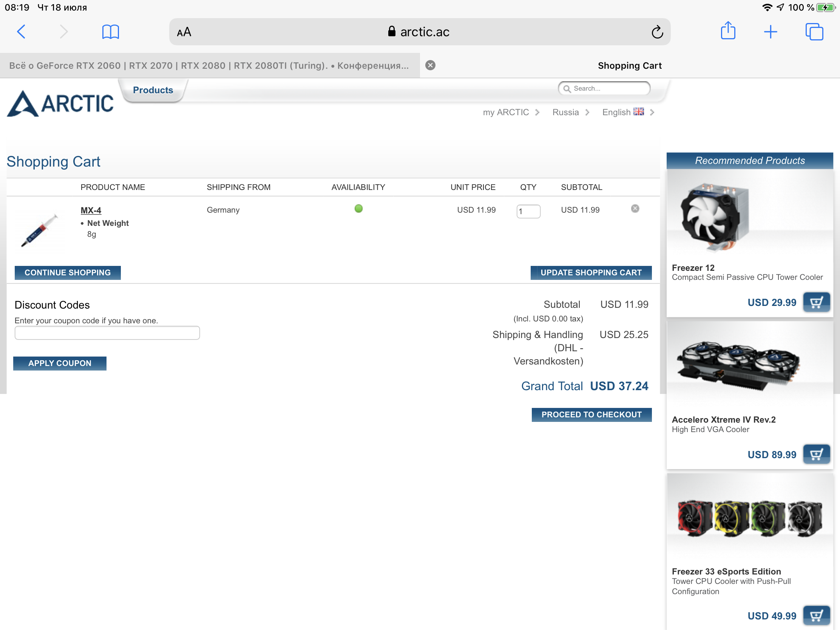Click the coupon code input field
Screen dimensions: 840x630
point(107,333)
